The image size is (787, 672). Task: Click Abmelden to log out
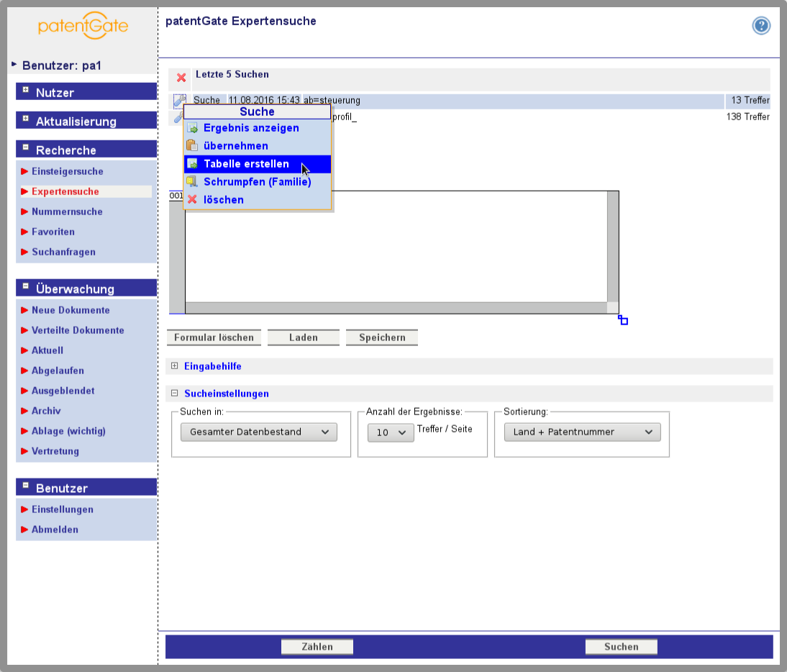point(55,530)
